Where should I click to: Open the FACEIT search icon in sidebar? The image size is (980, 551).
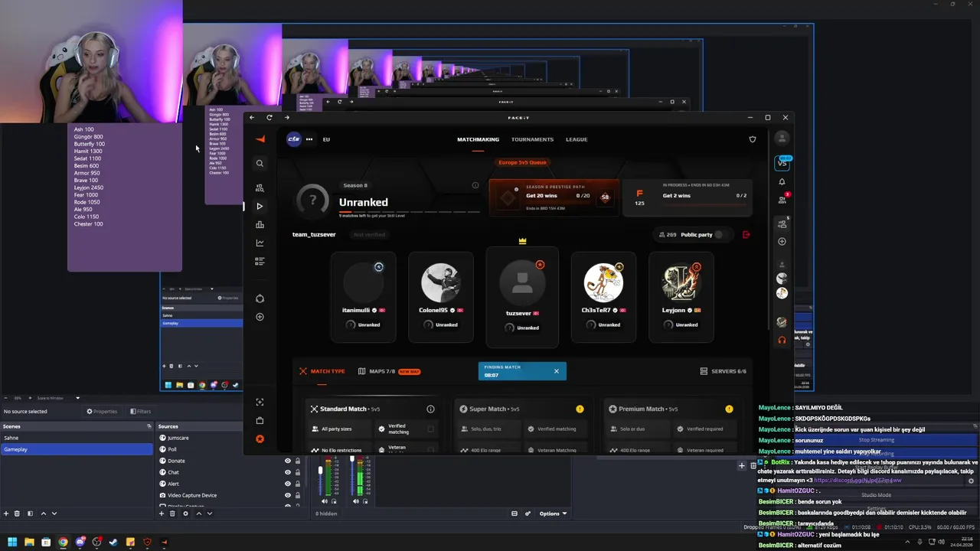[260, 163]
